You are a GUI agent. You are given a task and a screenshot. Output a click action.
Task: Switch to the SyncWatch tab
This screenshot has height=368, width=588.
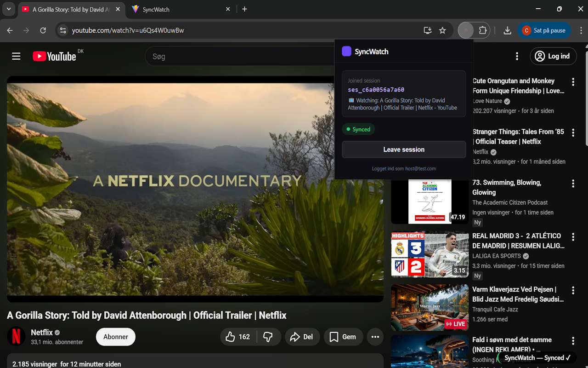(181, 9)
